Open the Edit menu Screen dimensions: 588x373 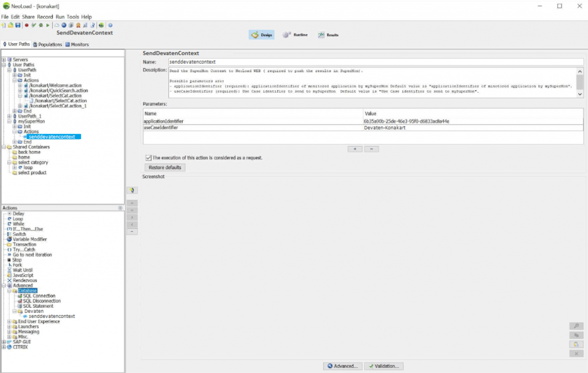click(x=15, y=17)
